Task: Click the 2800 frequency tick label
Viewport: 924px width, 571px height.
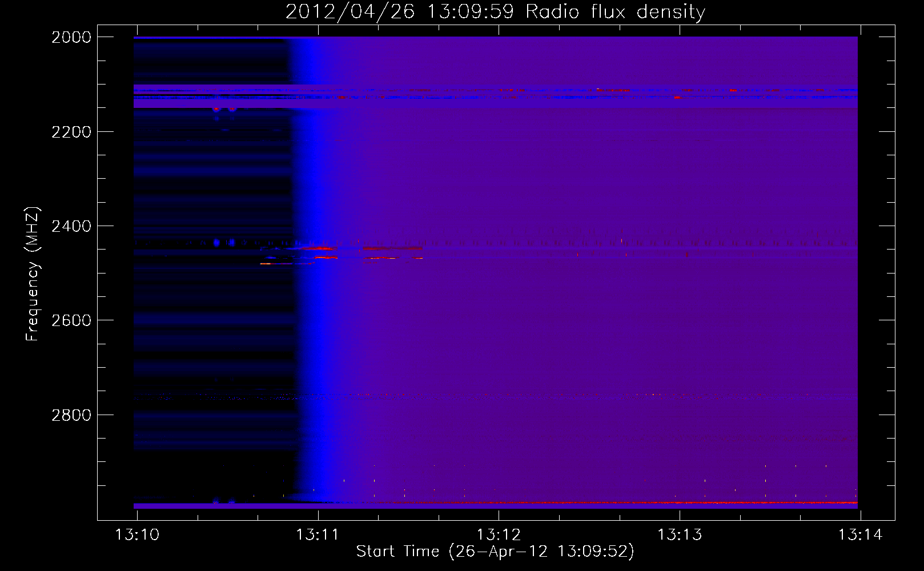Action: (x=71, y=415)
